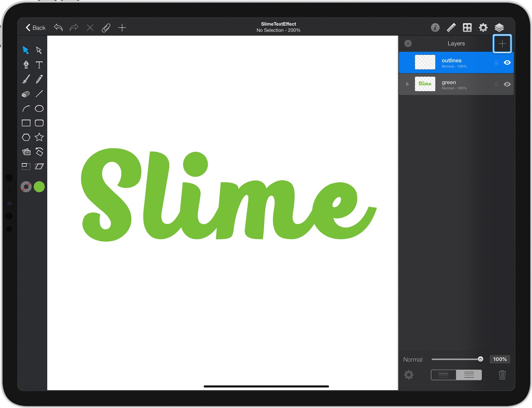Lock the outlines layer
Viewport: 532px width, 408px height.
point(496,63)
